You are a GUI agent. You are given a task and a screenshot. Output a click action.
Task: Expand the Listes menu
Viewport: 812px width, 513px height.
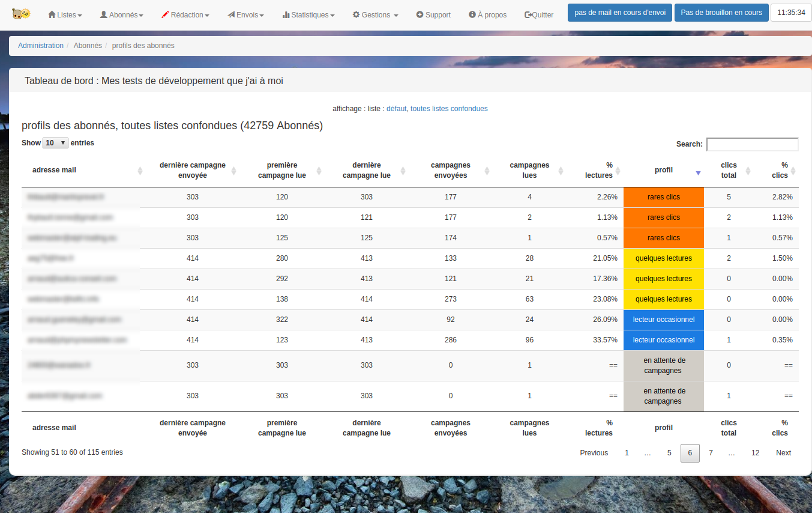tap(65, 14)
